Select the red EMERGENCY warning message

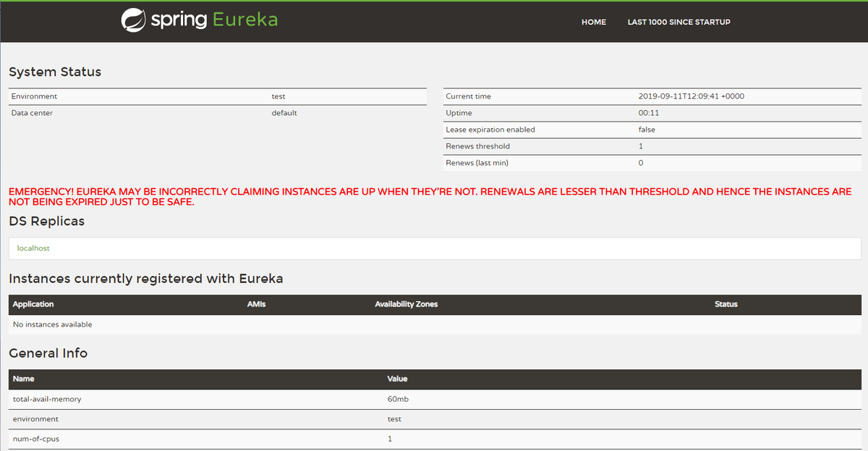point(430,197)
